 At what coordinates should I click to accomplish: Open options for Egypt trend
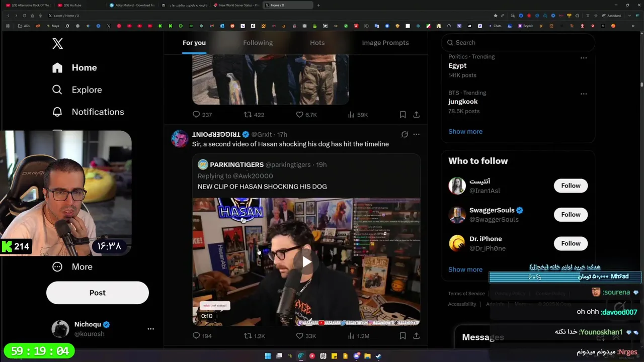pos(584,58)
